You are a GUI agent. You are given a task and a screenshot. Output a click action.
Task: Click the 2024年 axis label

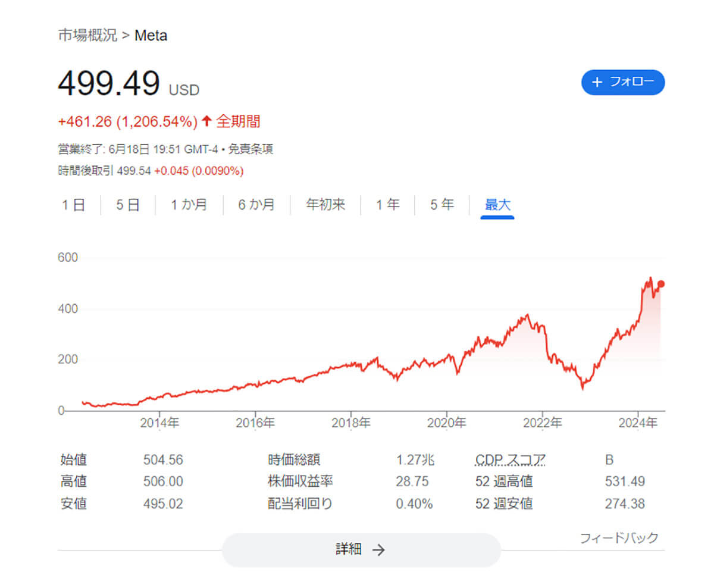pos(638,423)
